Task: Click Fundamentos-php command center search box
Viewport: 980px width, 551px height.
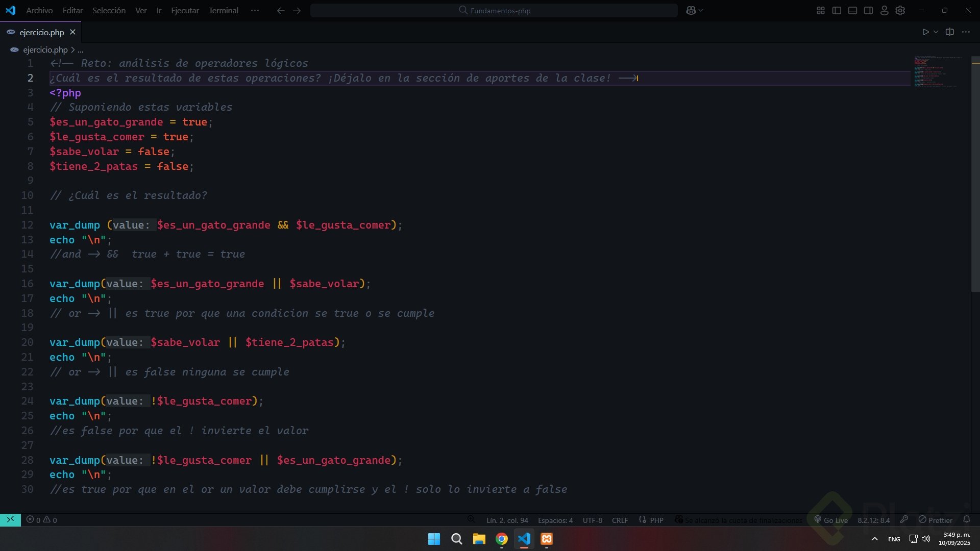Action: tap(494, 10)
